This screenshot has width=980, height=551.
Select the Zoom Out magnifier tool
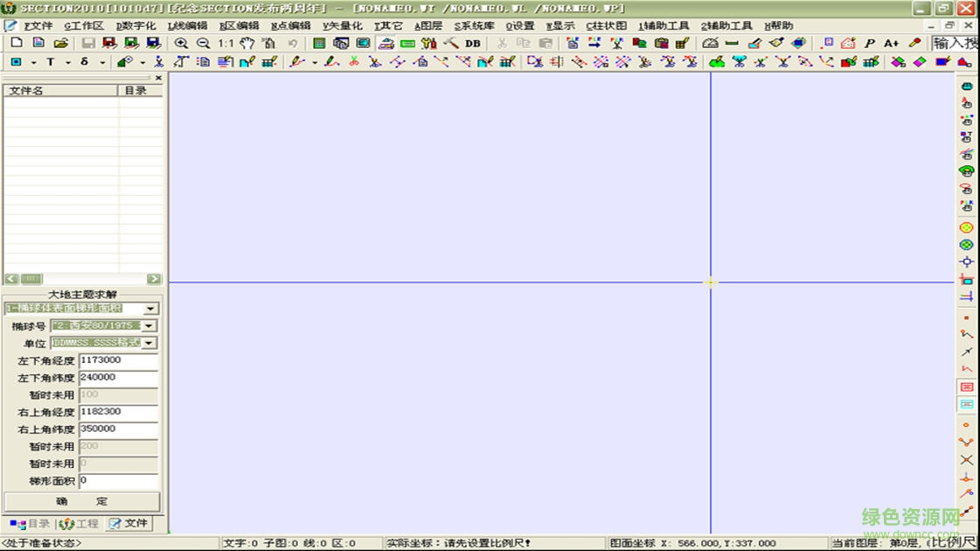pyautogui.click(x=203, y=43)
